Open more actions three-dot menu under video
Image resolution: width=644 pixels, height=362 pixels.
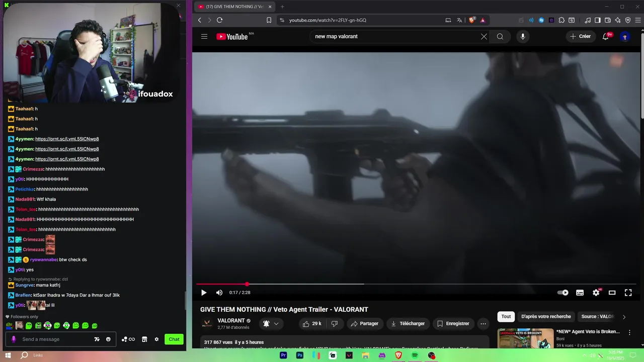pyautogui.click(x=483, y=324)
